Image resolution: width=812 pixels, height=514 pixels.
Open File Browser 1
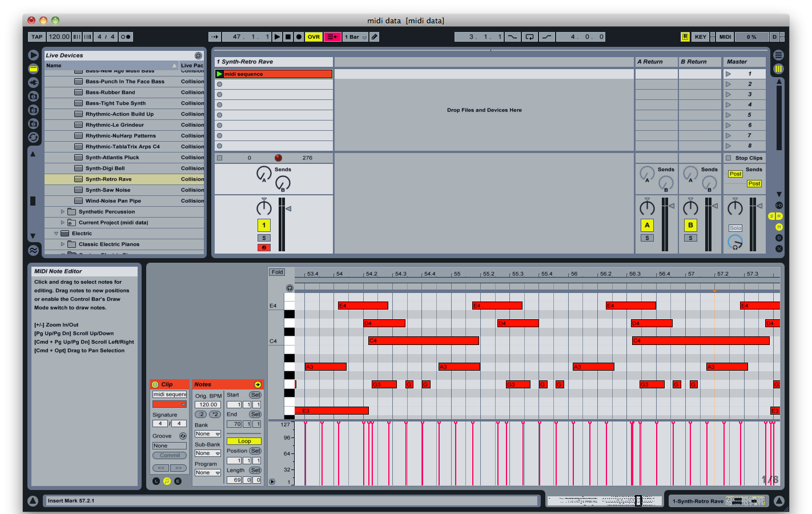(x=34, y=96)
